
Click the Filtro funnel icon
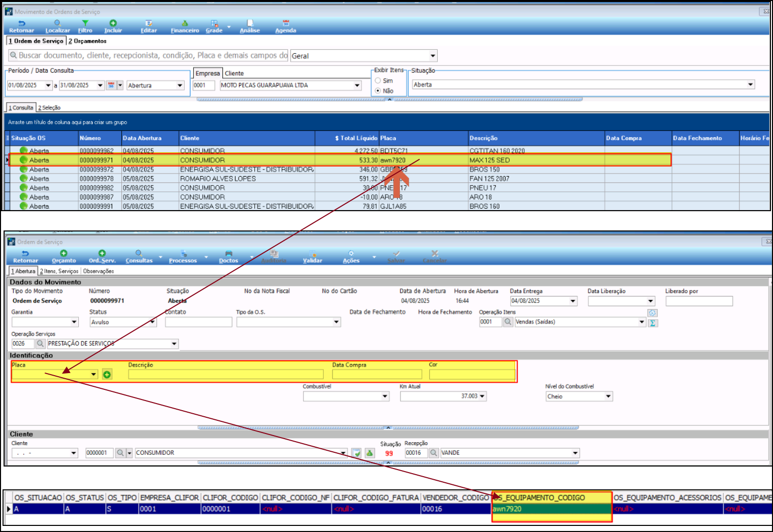click(85, 23)
